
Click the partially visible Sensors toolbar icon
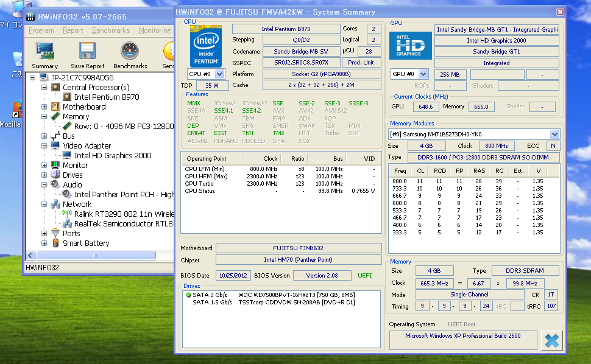coord(169,51)
